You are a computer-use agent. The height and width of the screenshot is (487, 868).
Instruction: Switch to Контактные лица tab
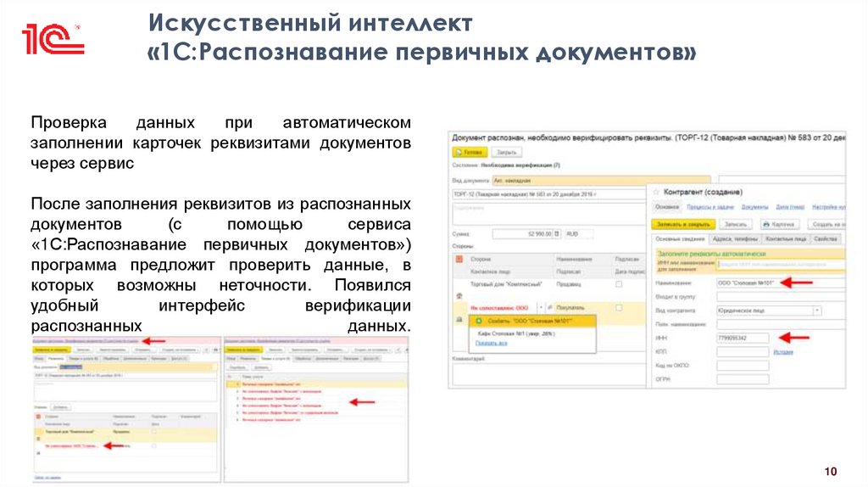click(786, 238)
